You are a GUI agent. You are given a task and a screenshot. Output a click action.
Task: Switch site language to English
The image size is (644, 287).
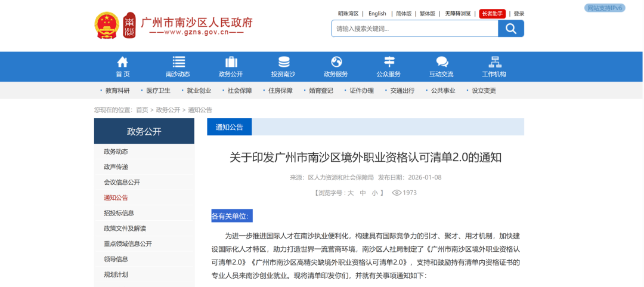tap(377, 14)
